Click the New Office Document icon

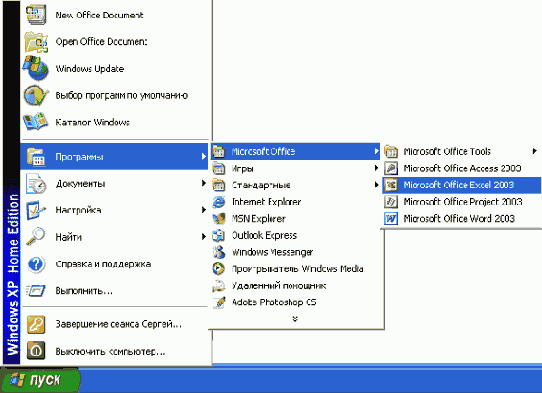point(36,14)
